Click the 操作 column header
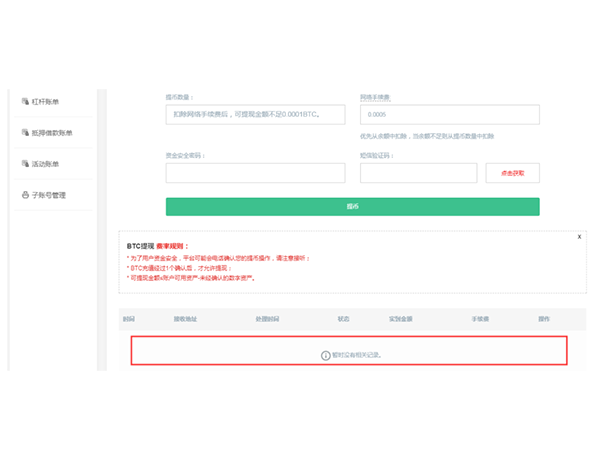 click(544, 319)
